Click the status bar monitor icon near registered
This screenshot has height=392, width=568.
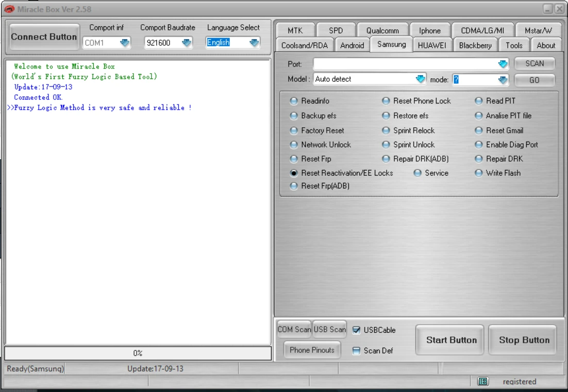[x=482, y=381]
